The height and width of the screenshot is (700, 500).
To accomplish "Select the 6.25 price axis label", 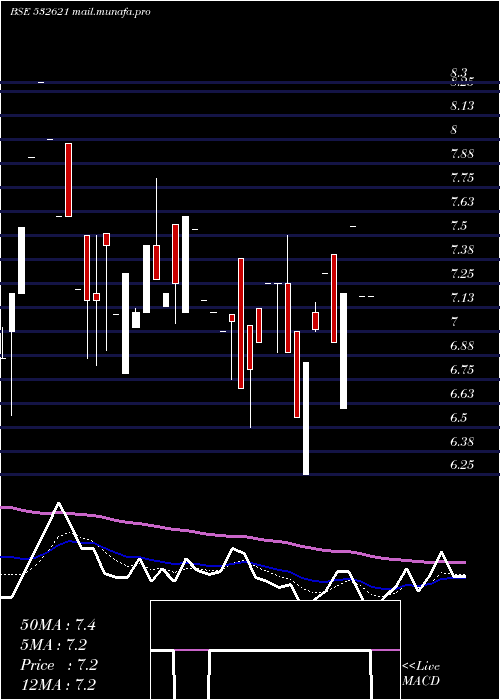I will (462, 465).
